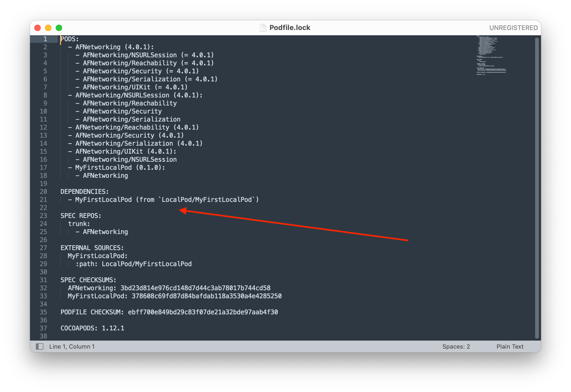Close the Podfile.lock window
This screenshot has height=392, width=571.
click(38, 28)
